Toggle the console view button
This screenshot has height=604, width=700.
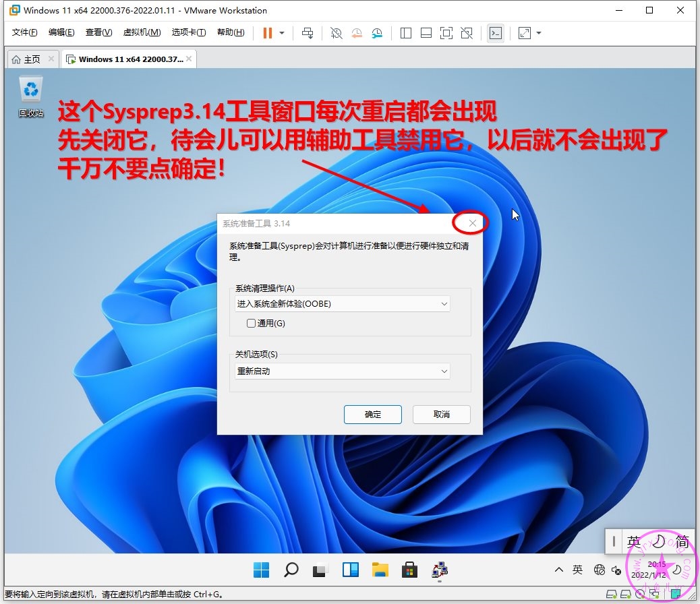click(496, 33)
